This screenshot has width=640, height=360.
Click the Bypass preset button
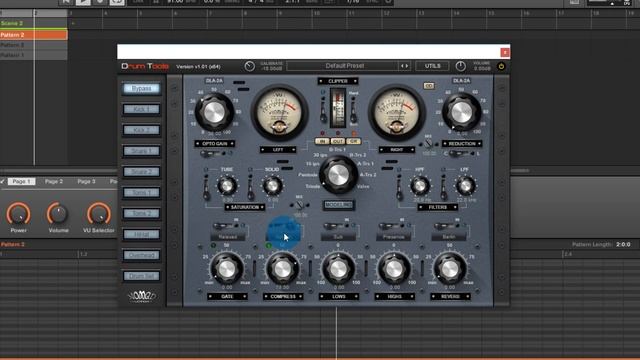(x=141, y=89)
